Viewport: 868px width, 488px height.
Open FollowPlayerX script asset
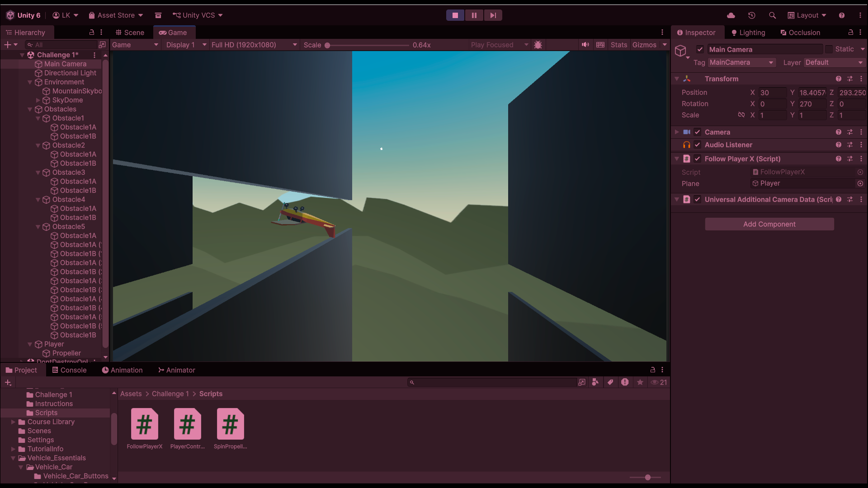[x=145, y=424]
